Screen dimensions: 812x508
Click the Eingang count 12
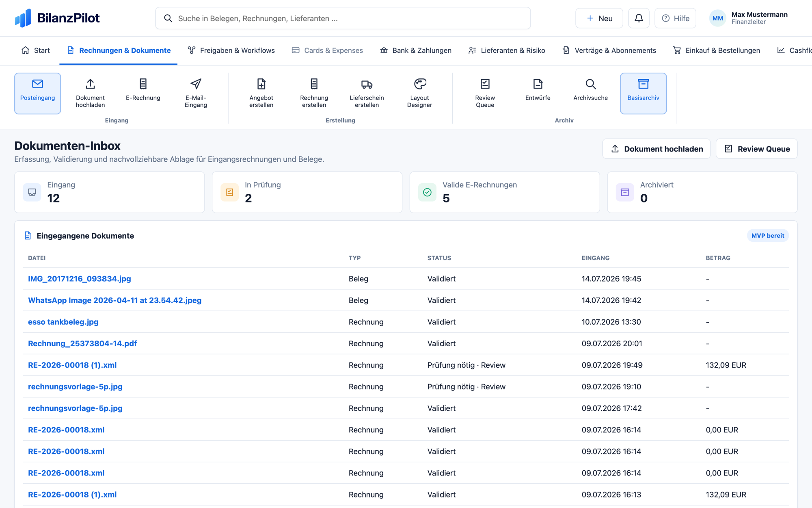pyautogui.click(x=53, y=198)
